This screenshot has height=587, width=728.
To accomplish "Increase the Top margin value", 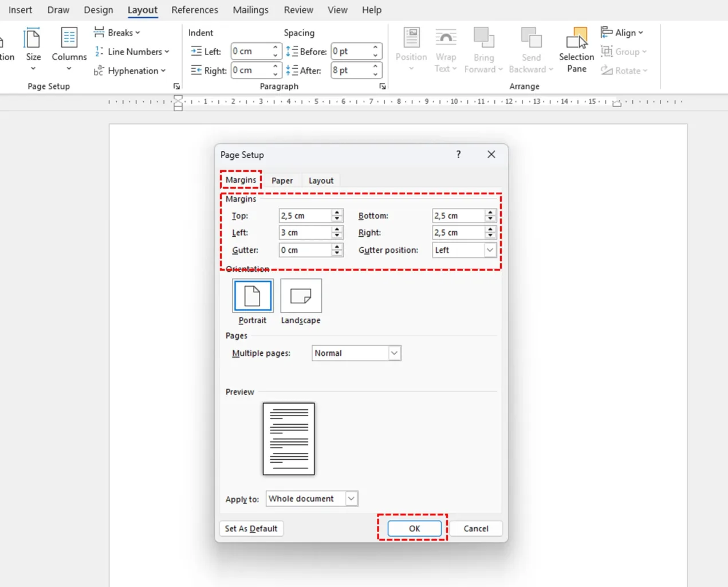I will 337,213.
